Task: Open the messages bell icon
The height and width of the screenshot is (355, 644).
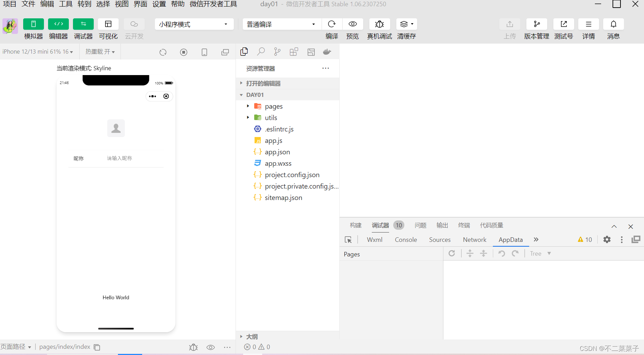Action: pyautogui.click(x=614, y=24)
